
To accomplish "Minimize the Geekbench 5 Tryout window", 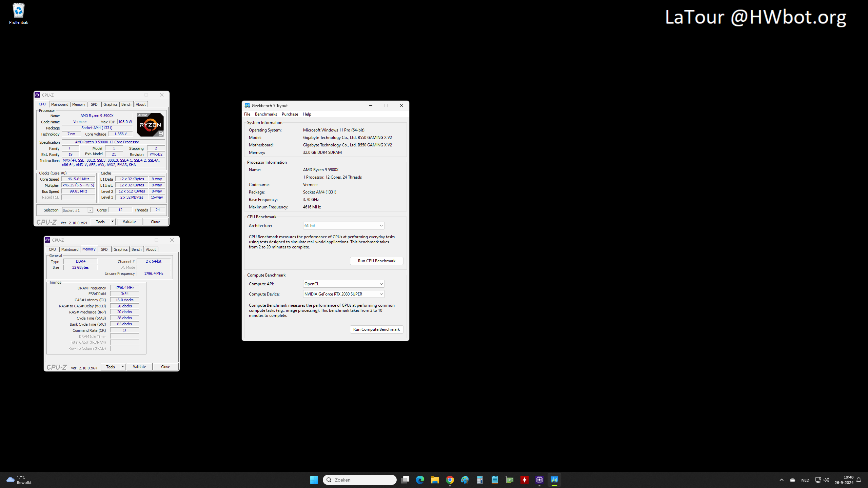I will tap(371, 105).
